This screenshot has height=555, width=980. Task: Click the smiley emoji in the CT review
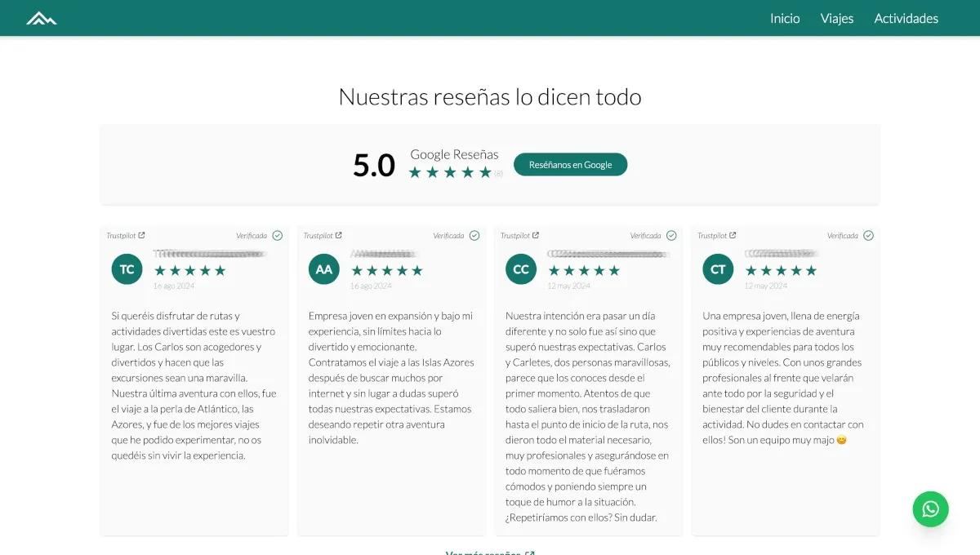point(842,439)
